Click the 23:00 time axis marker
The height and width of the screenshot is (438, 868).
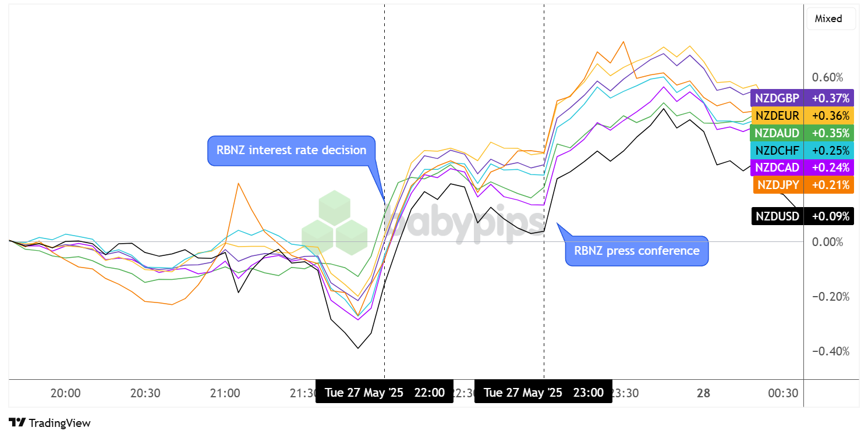pyautogui.click(x=543, y=393)
